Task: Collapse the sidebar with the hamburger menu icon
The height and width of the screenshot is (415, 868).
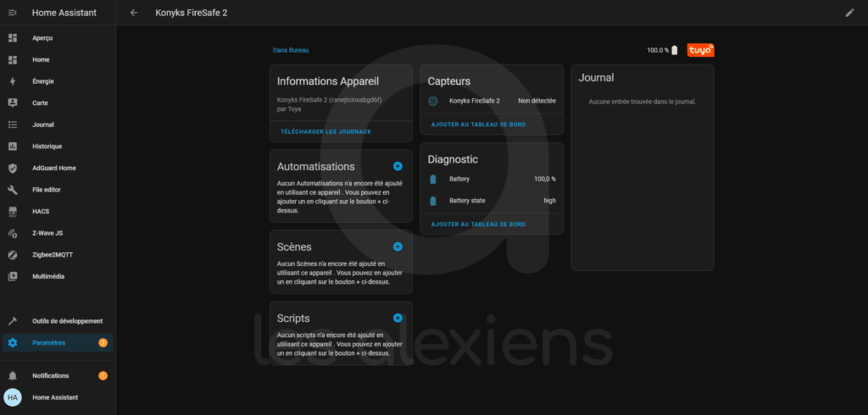Action: (13, 13)
